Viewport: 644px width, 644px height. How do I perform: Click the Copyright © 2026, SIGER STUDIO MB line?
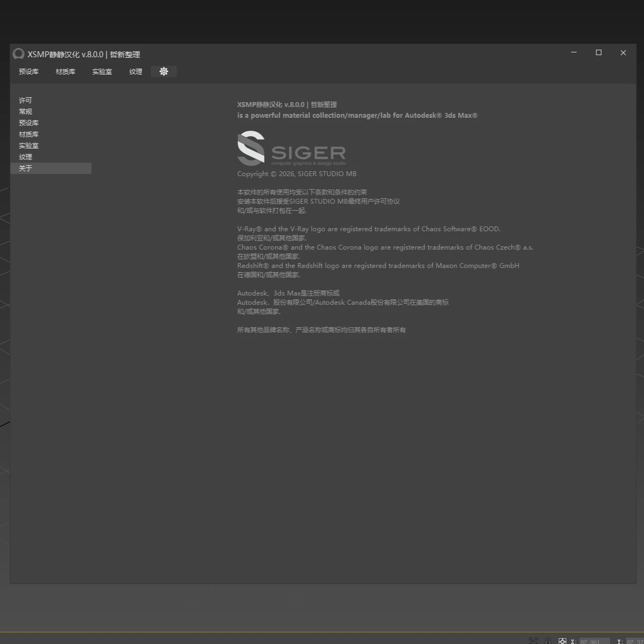pyautogui.click(x=297, y=174)
